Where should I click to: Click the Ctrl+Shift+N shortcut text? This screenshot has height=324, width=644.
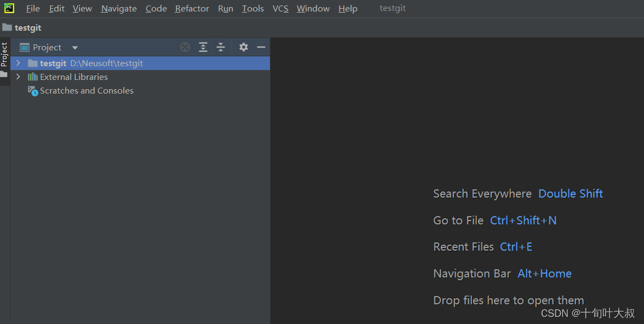click(524, 221)
